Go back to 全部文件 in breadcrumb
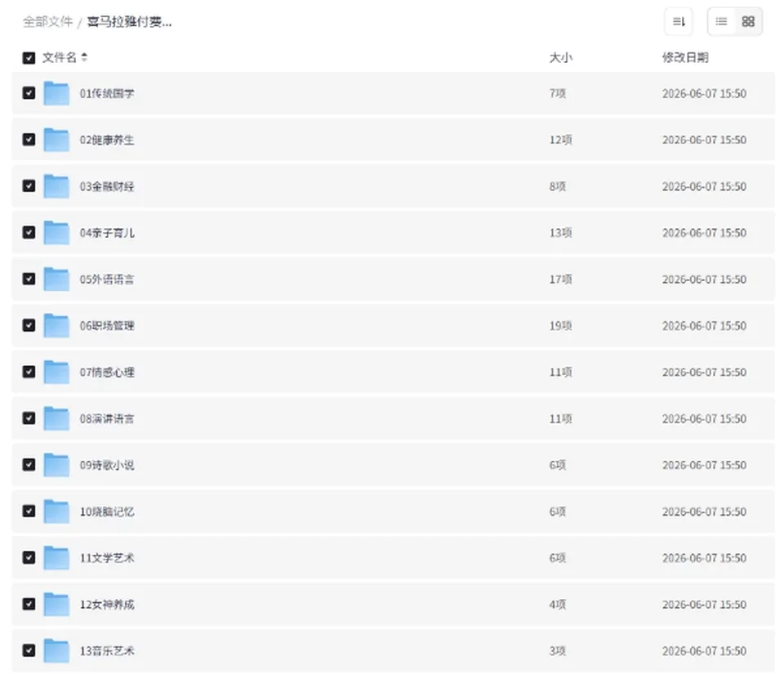The image size is (784, 679). (x=48, y=21)
